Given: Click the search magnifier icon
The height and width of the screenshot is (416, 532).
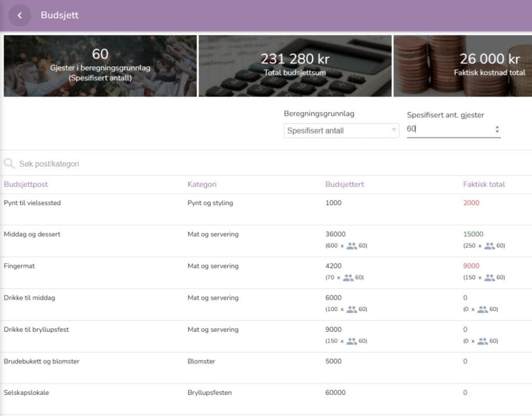Looking at the screenshot, I should point(9,164).
